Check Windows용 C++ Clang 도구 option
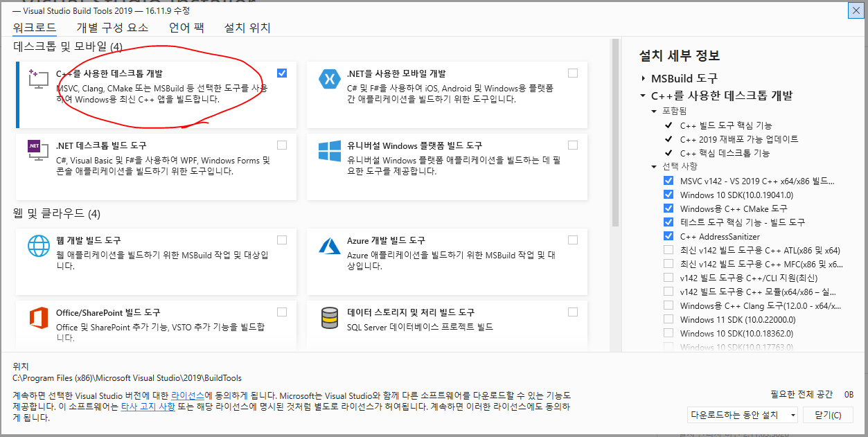 point(668,305)
